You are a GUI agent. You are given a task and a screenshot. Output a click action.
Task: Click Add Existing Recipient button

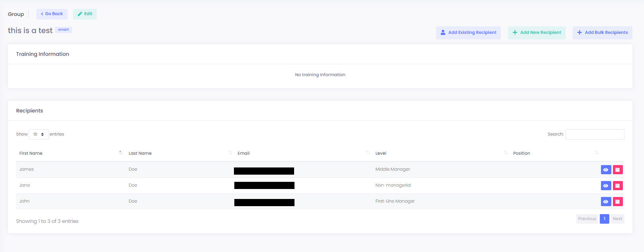coord(468,33)
